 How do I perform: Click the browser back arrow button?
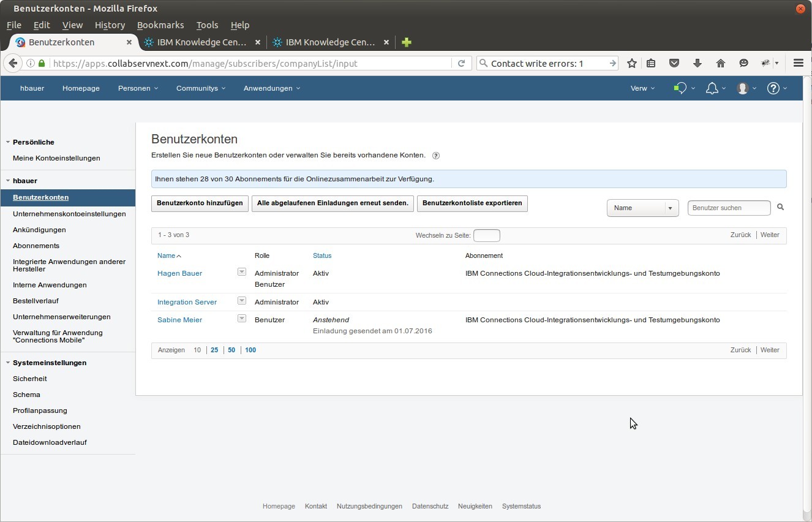point(13,63)
